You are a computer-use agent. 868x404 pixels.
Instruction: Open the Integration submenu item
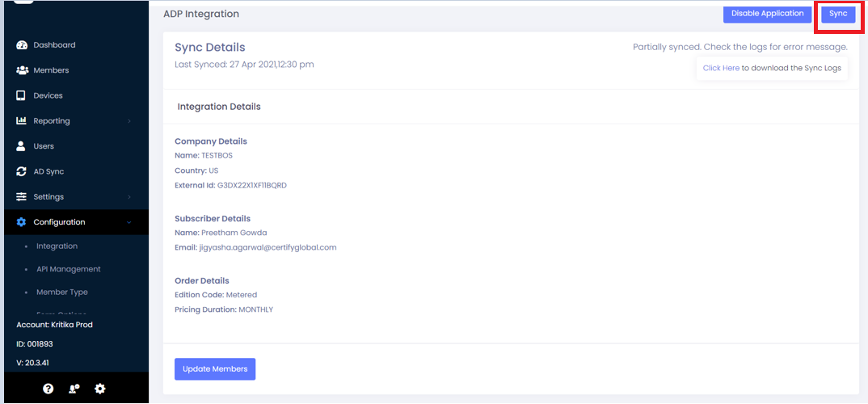57,246
